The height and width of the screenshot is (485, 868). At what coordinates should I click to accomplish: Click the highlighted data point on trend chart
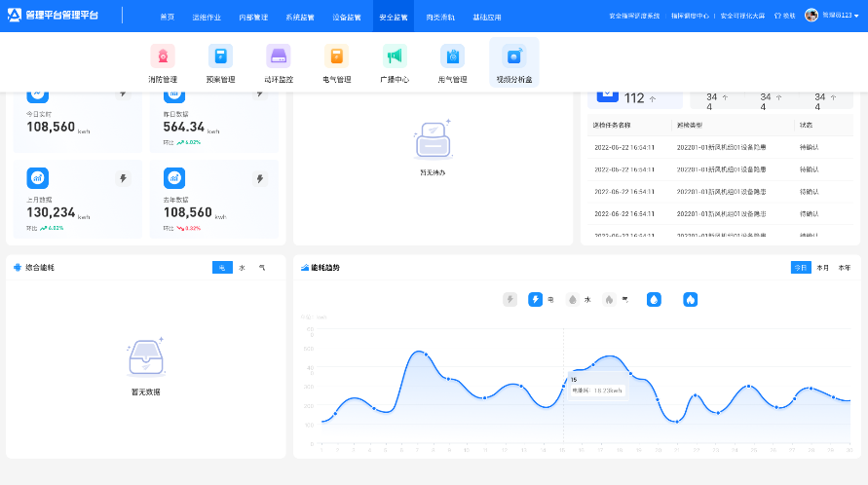(563, 386)
